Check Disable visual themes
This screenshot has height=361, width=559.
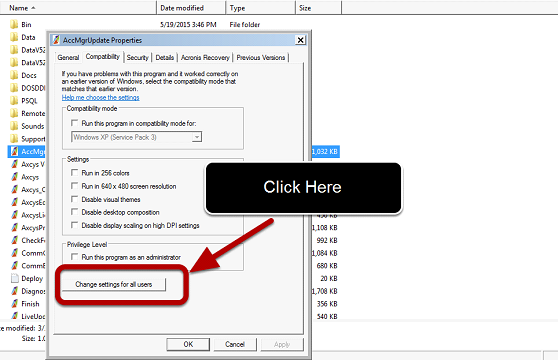(74, 199)
